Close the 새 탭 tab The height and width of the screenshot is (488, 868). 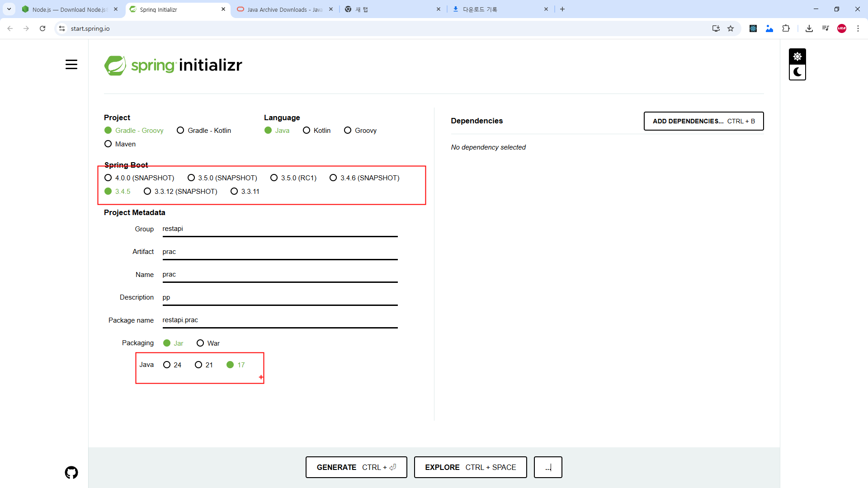439,9
